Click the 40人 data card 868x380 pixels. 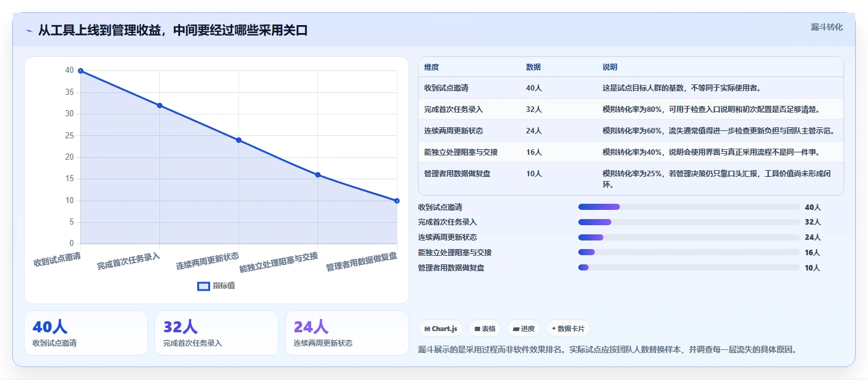coord(86,333)
